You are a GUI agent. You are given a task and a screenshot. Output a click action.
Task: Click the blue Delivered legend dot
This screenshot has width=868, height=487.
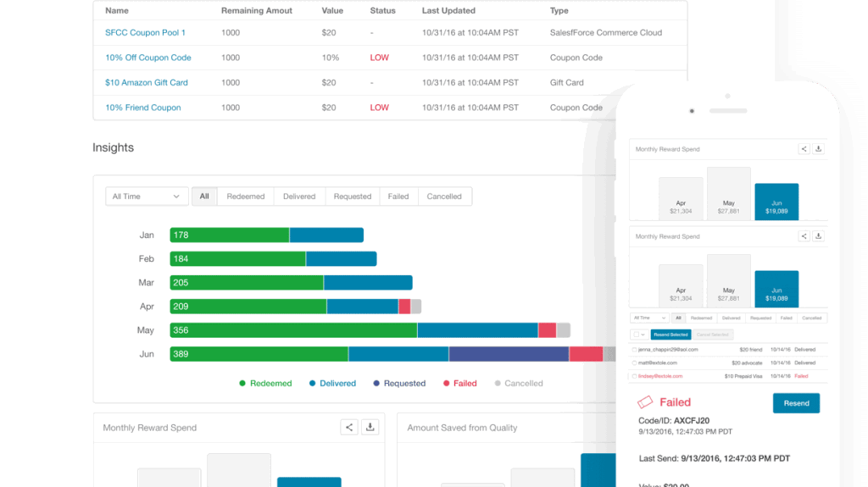(x=312, y=383)
